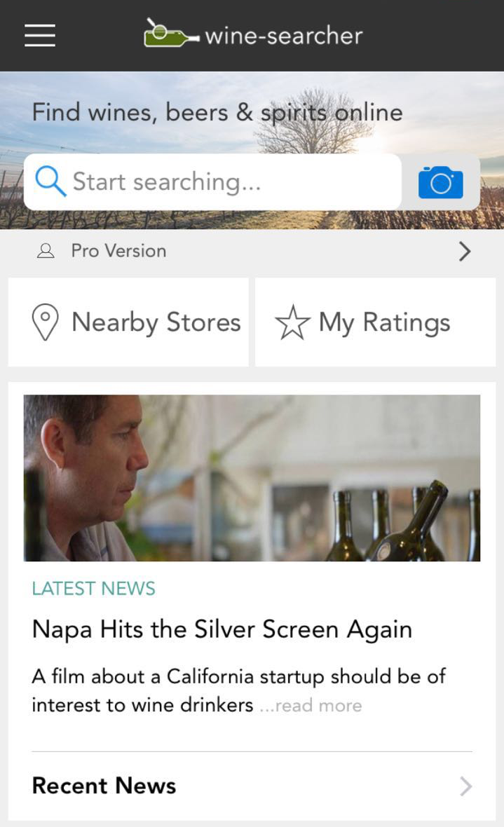Image resolution: width=504 pixels, height=827 pixels.
Task: Tap the Pro Version user icon
Action: pos(46,251)
